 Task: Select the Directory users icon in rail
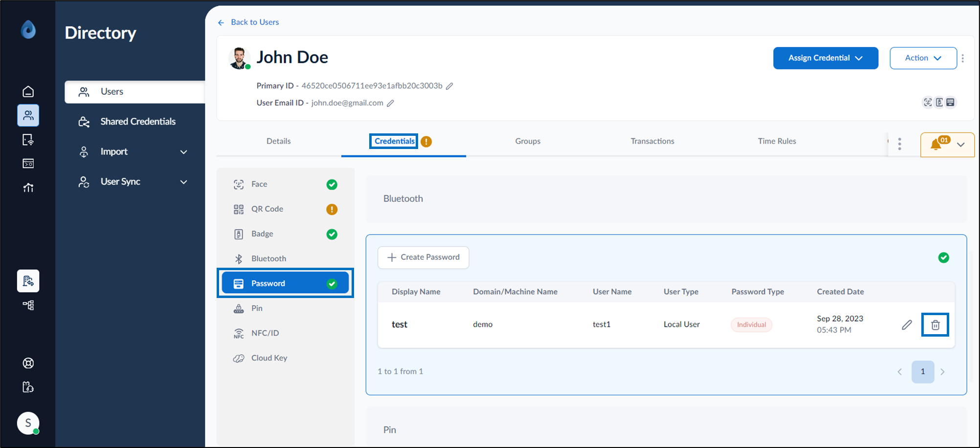pyautogui.click(x=28, y=116)
